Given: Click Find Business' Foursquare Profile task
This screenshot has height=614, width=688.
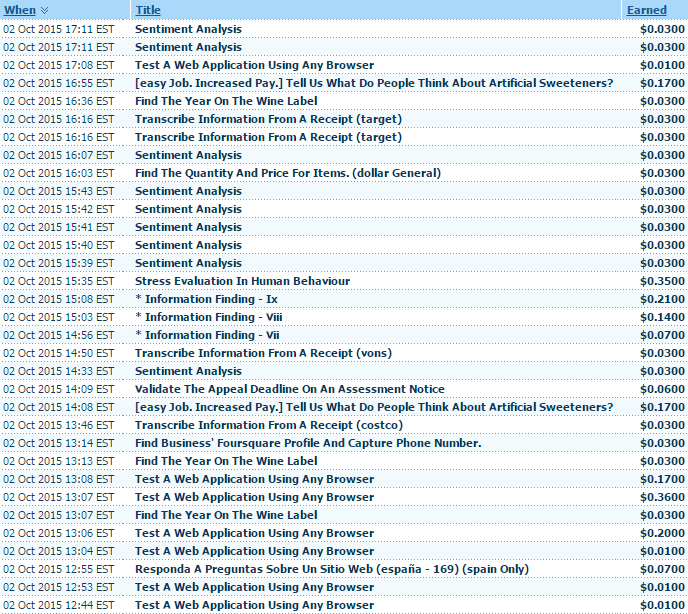Looking at the screenshot, I should point(308,443).
